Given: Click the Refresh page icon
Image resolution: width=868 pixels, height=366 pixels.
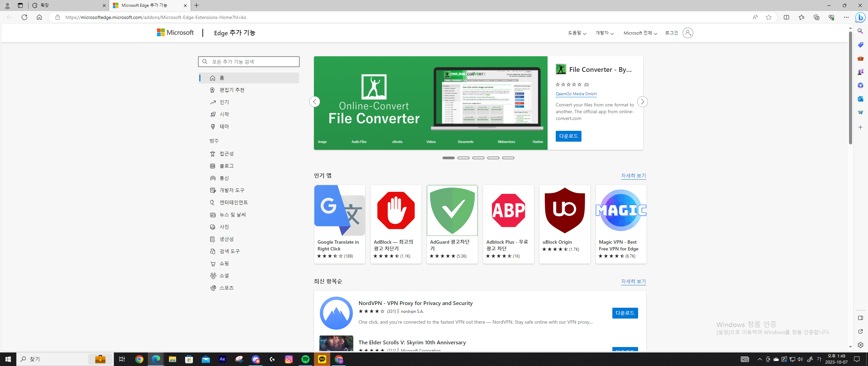Looking at the screenshot, I should click(24, 17).
